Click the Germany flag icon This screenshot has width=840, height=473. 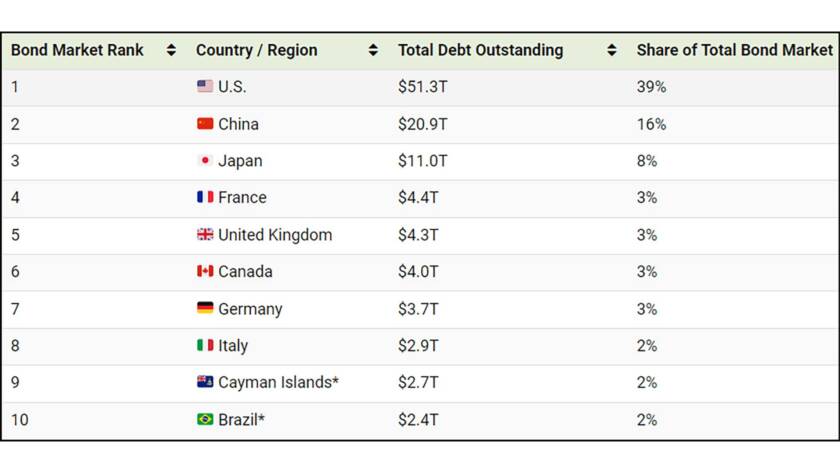tap(205, 308)
